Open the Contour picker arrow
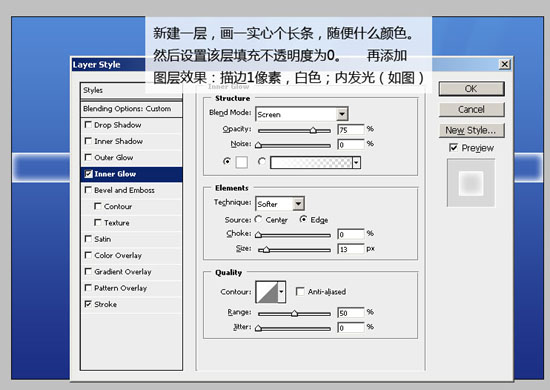 pos(281,291)
